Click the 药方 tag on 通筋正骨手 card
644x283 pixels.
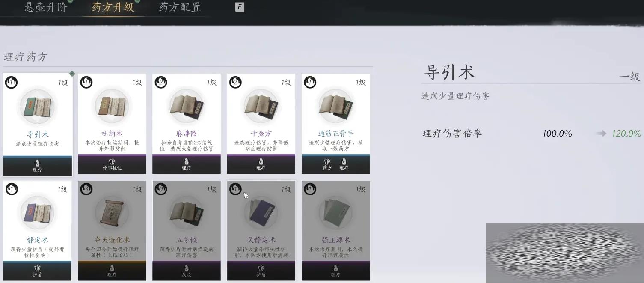click(x=327, y=164)
